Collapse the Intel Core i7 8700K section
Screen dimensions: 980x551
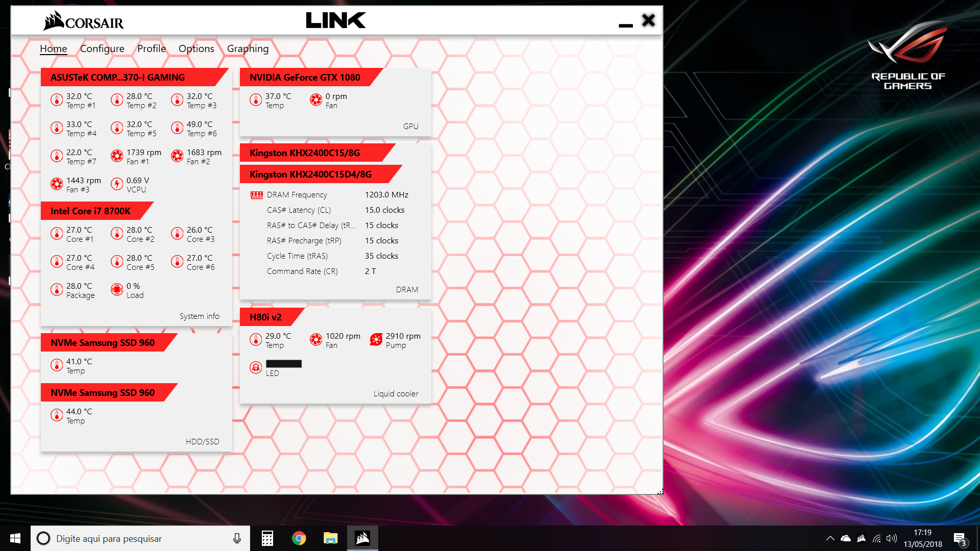click(90, 211)
